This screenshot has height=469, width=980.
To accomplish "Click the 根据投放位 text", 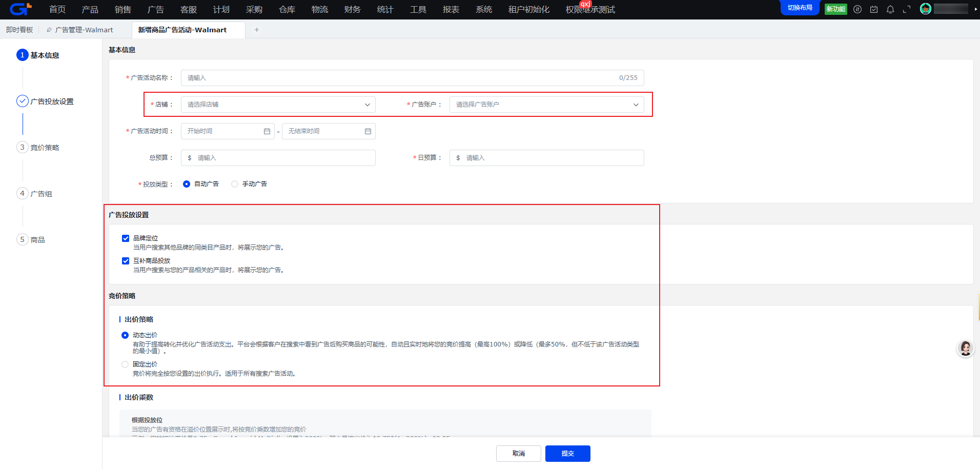I will [147, 420].
